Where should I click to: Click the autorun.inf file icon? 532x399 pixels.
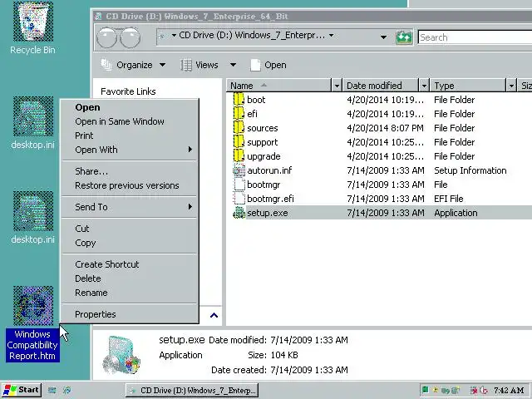(239, 170)
